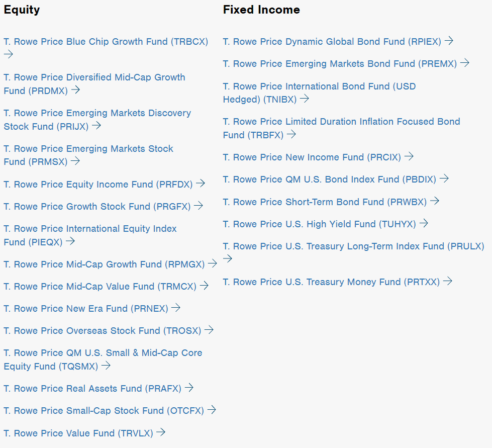Open U.S. Treasury Money Fund (PRTXX) link
The image size is (492, 448).
(x=331, y=282)
